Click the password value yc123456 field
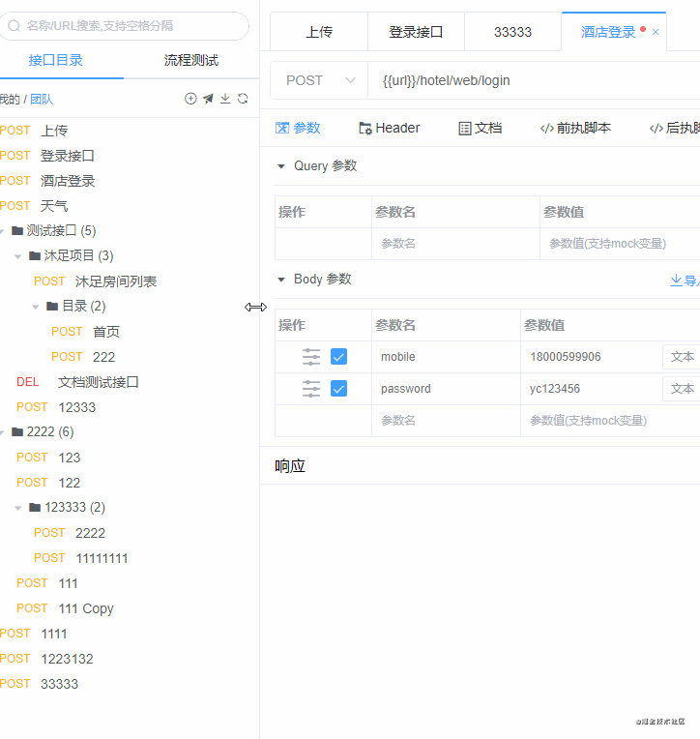The image size is (700, 739). coord(591,389)
